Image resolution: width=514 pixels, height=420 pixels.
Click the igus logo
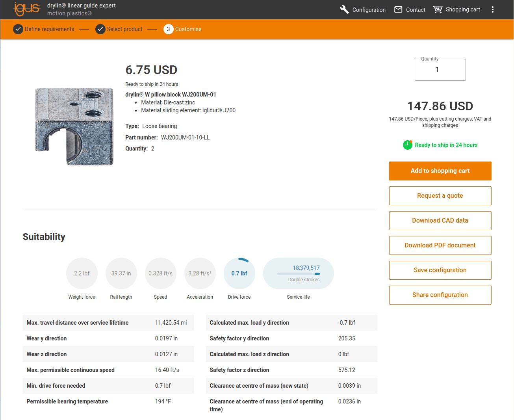[x=27, y=9]
